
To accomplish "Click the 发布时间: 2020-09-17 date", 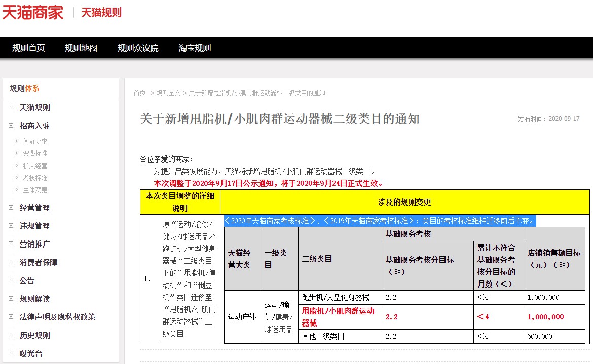I will [x=549, y=119].
